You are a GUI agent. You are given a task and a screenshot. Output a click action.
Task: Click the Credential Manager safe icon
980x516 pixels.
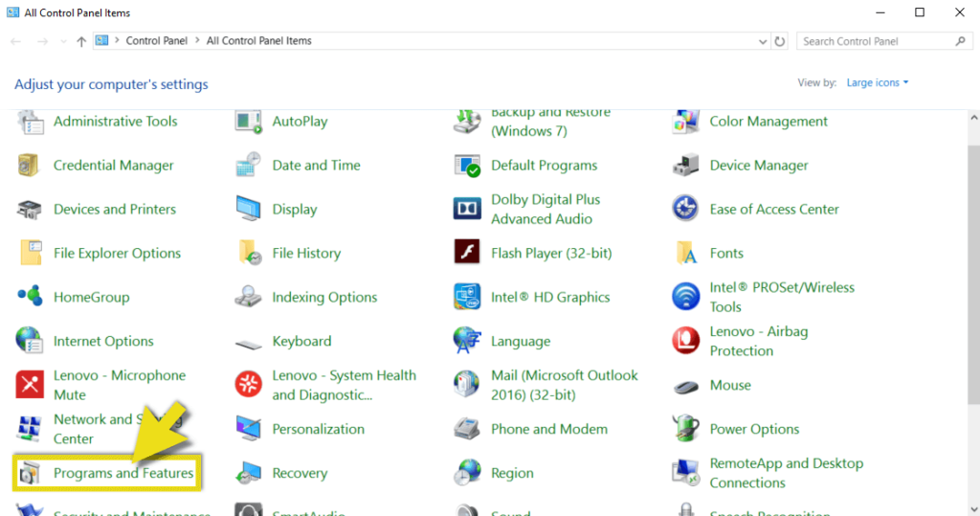click(29, 165)
